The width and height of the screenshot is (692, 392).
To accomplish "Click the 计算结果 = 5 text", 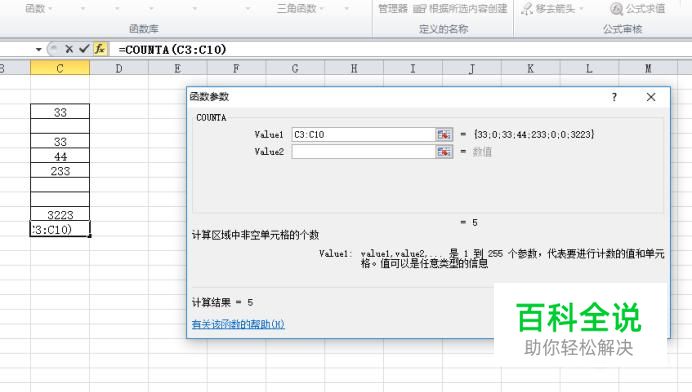I will click(222, 302).
